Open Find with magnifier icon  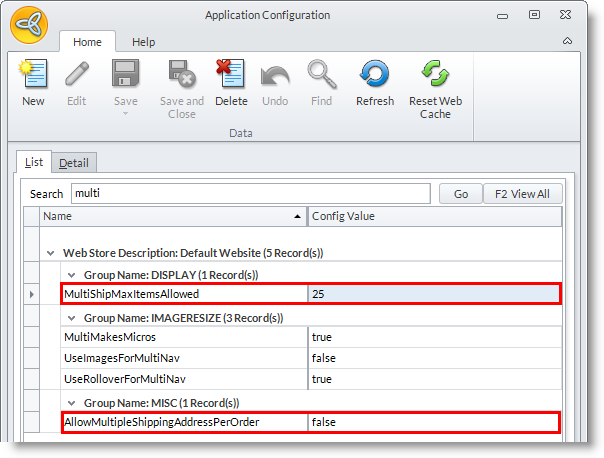point(321,76)
